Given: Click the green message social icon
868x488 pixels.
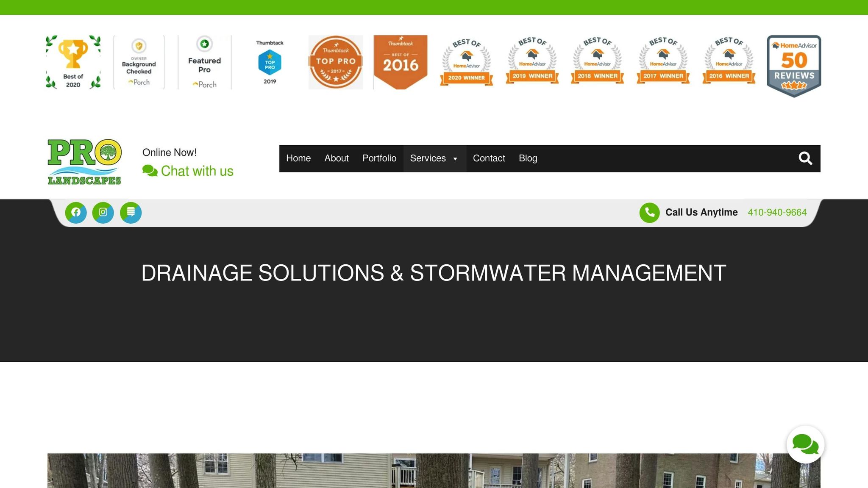Looking at the screenshot, I should tap(131, 212).
